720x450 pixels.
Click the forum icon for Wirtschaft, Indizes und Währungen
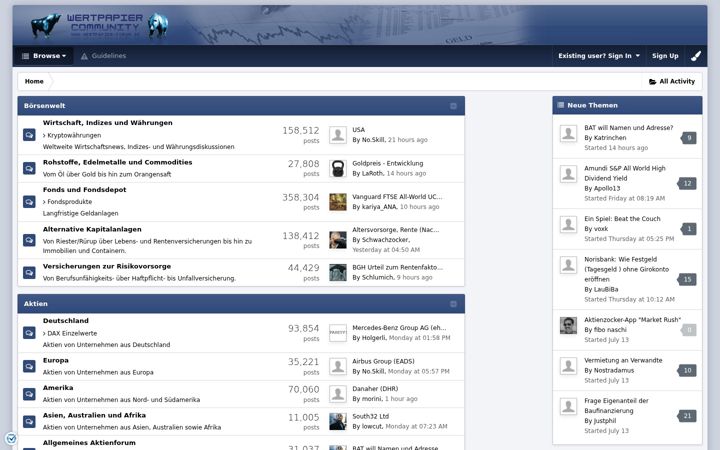[x=29, y=135]
